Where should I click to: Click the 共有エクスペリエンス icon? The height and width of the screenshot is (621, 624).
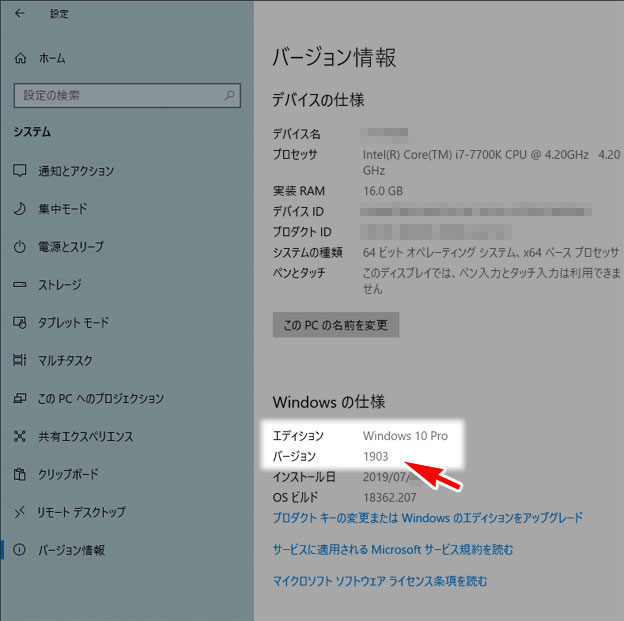(20, 436)
